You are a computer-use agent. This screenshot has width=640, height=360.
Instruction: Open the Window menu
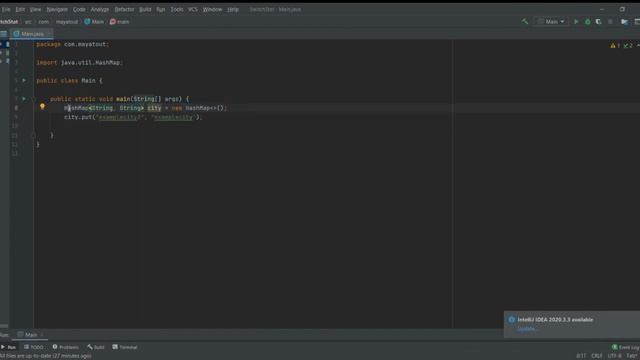pos(212,9)
